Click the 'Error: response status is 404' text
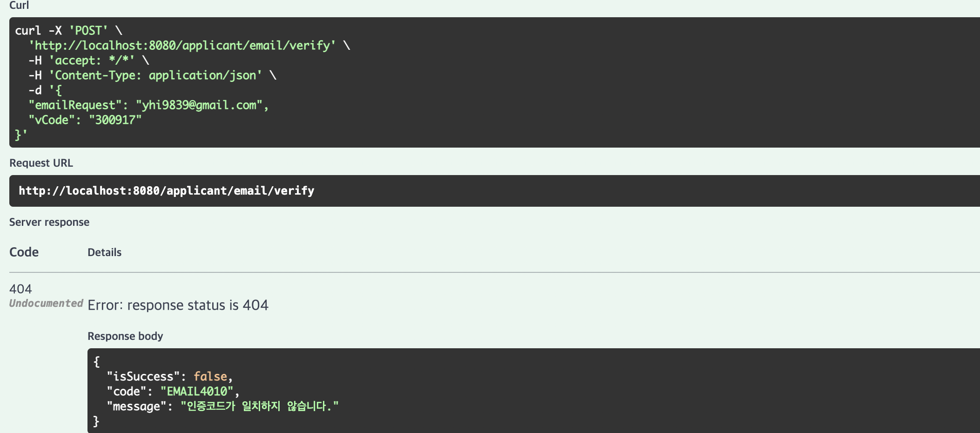Screen dimensions: 980x433 point(178,305)
